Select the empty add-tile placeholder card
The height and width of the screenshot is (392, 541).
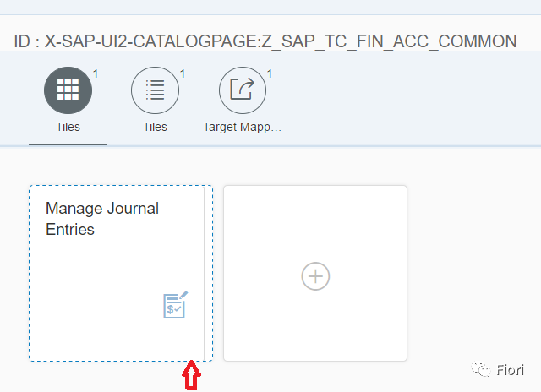click(x=315, y=274)
